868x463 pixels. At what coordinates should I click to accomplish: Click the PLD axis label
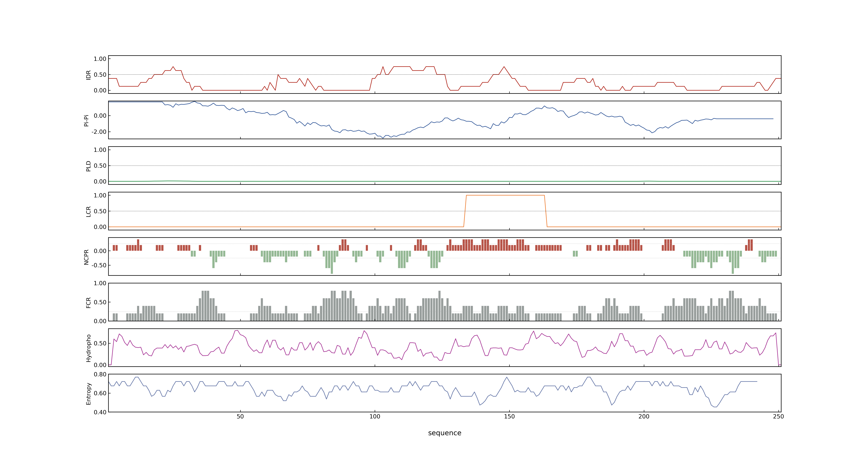click(88, 166)
